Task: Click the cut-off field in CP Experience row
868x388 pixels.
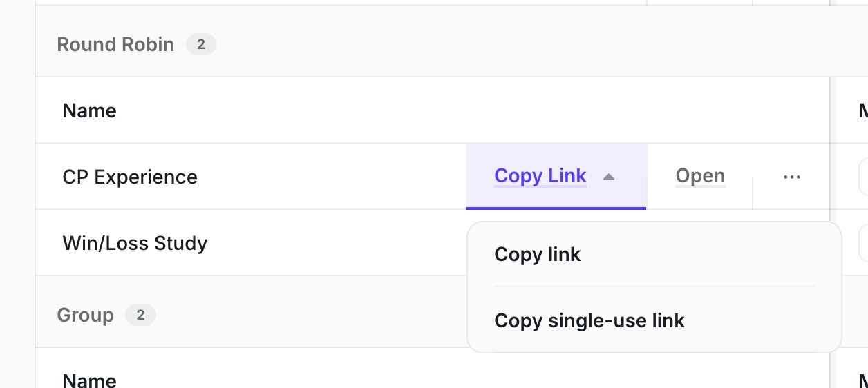Action: tap(863, 177)
